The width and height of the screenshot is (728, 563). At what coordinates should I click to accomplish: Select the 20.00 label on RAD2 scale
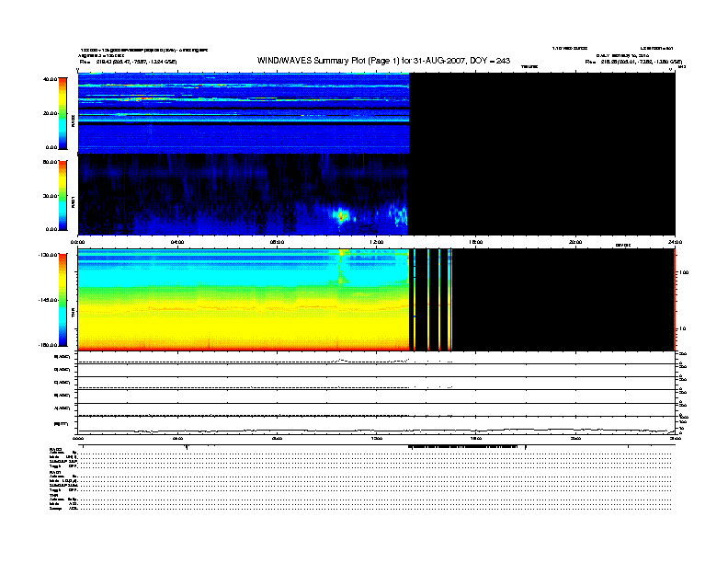50,113
